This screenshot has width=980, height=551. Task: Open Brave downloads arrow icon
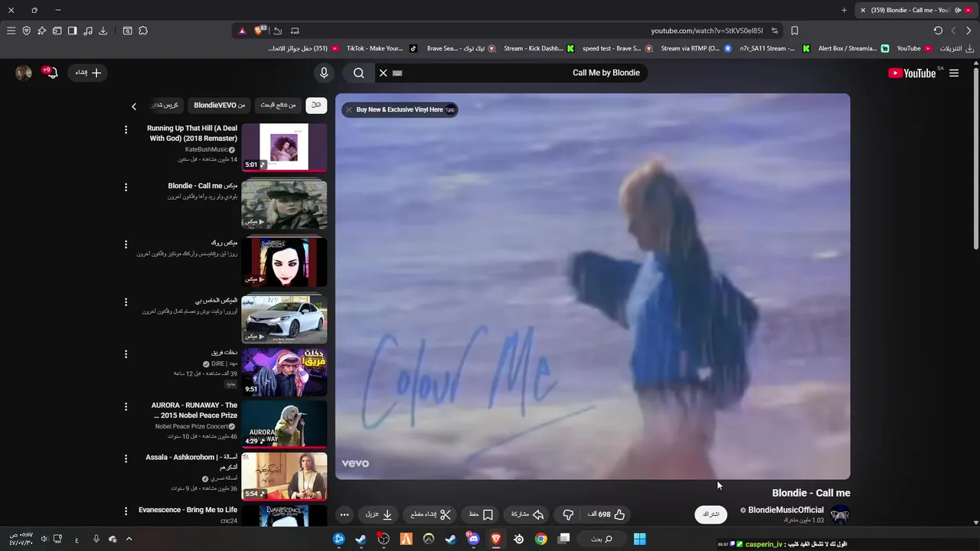[103, 31]
